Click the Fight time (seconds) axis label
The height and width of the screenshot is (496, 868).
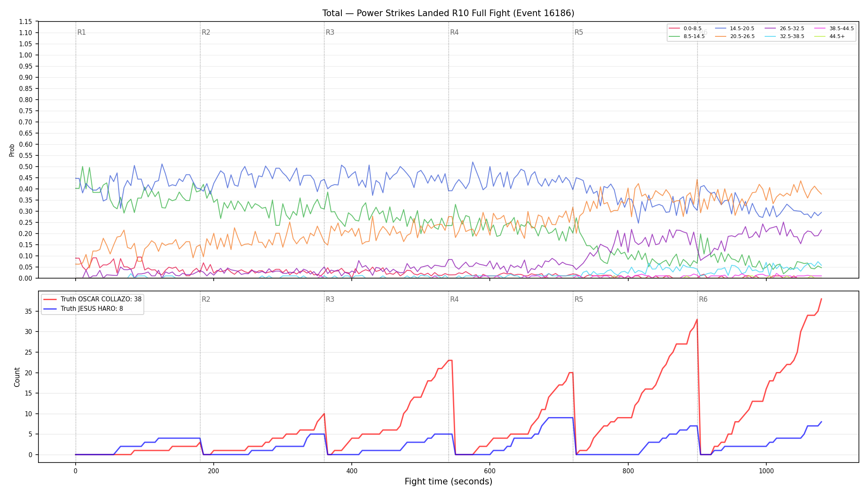tap(448, 482)
